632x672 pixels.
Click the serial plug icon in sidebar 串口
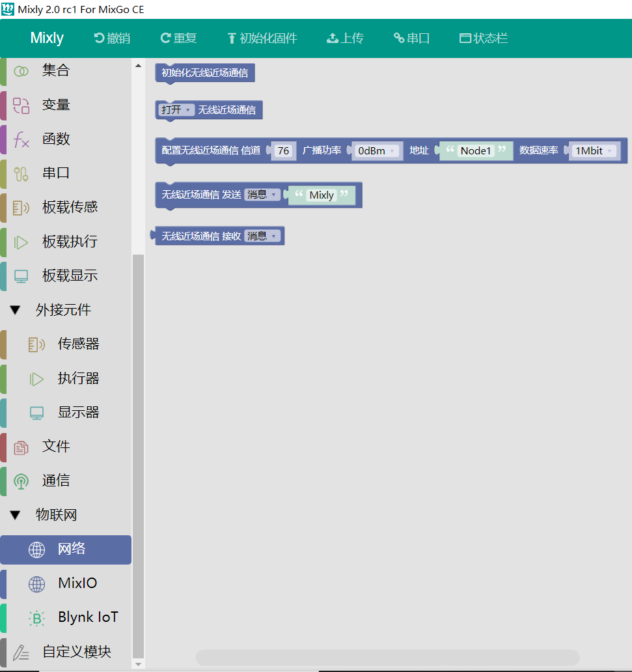pyautogui.click(x=21, y=174)
